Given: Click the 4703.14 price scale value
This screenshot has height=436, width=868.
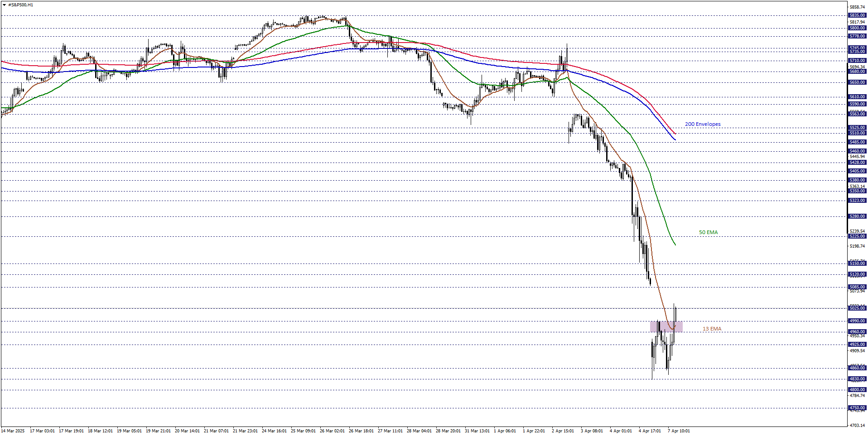Looking at the screenshot, I should 857,426.
